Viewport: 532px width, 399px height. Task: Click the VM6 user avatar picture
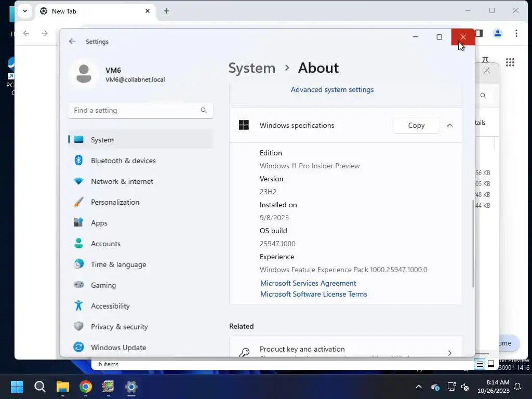click(84, 74)
